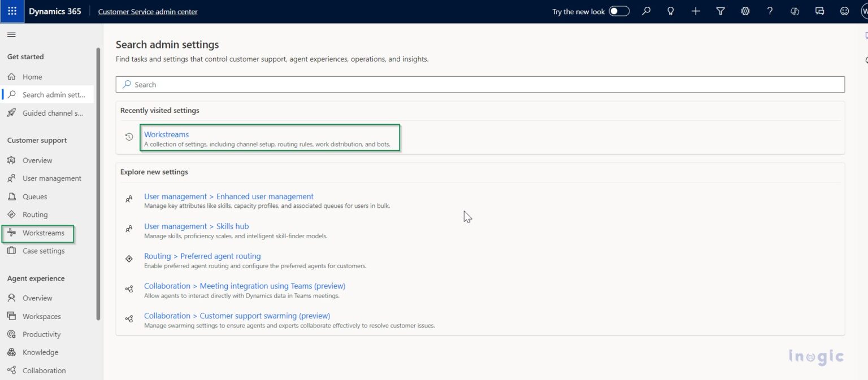
Task: Open Customer Service admin center app title
Action: (x=147, y=11)
